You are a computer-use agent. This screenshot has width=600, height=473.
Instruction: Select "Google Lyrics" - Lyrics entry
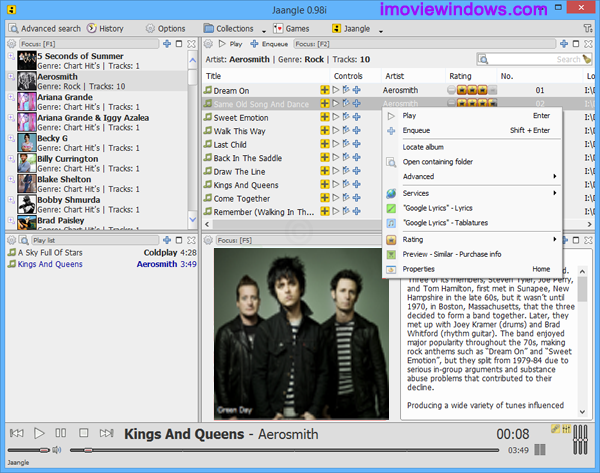(x=472, y=208)
